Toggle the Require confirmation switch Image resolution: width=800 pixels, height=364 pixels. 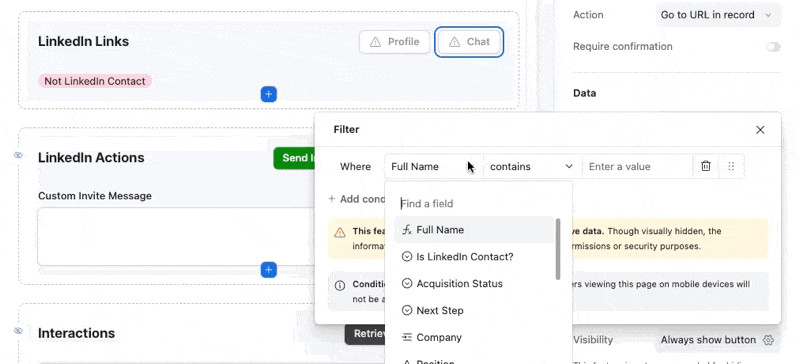click(x=773, y=46)
